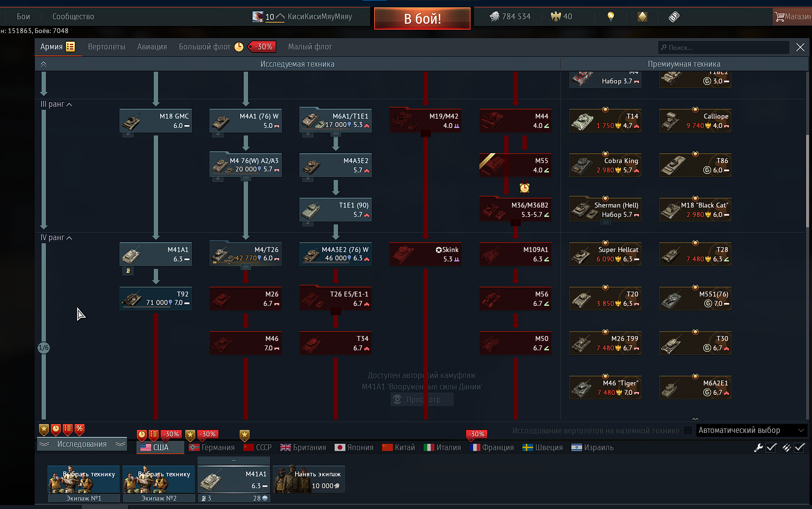The image size is (812, 509).
Task: Open the Сообщество menu
Action: [x=73, y=16]
